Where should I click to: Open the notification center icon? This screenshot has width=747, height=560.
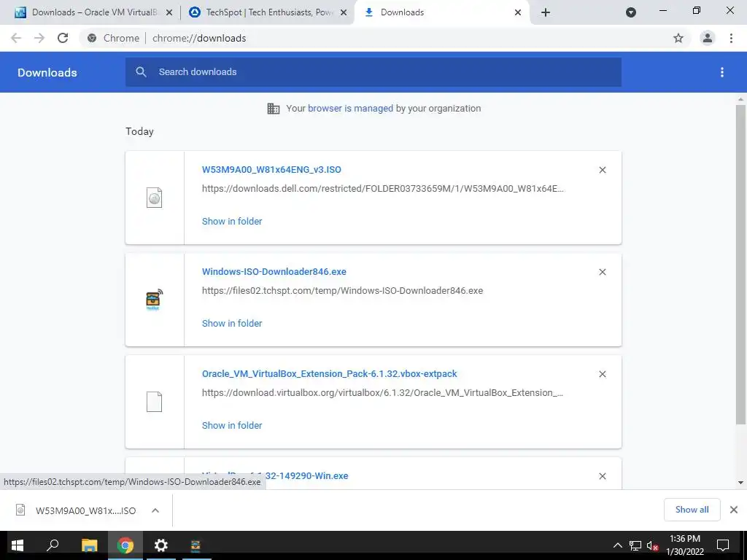[x=723, y=545]
